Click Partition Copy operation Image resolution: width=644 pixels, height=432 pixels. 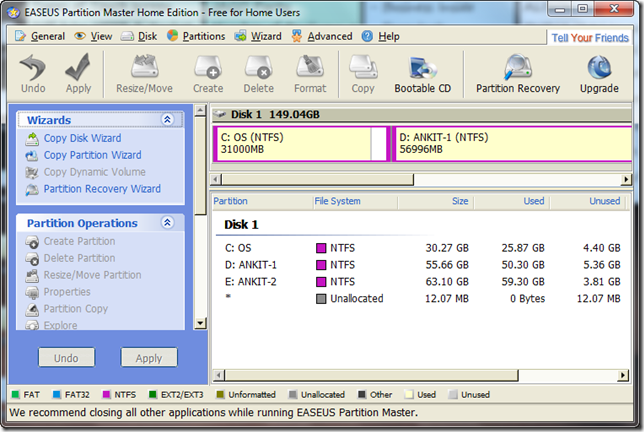[x=76, y=309]
